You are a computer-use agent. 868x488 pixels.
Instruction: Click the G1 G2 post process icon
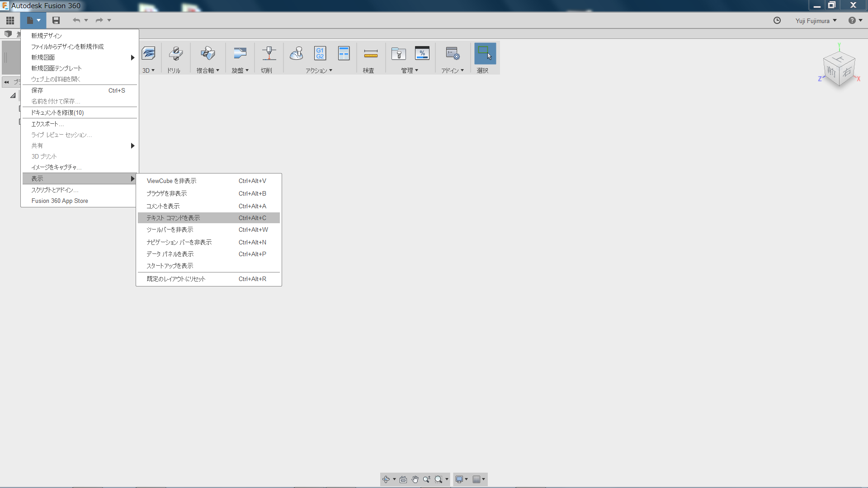320,54
